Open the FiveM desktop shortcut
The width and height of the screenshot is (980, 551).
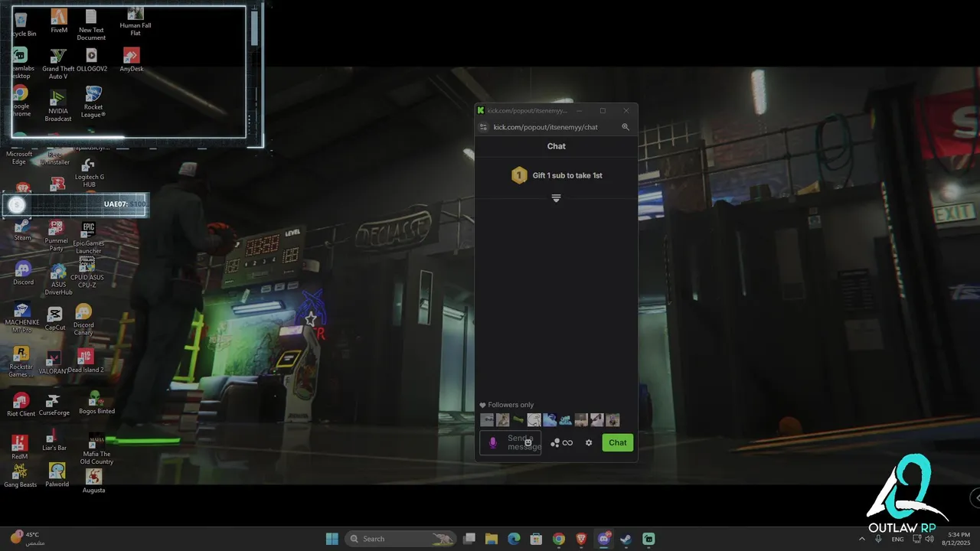tap(59, 21)
